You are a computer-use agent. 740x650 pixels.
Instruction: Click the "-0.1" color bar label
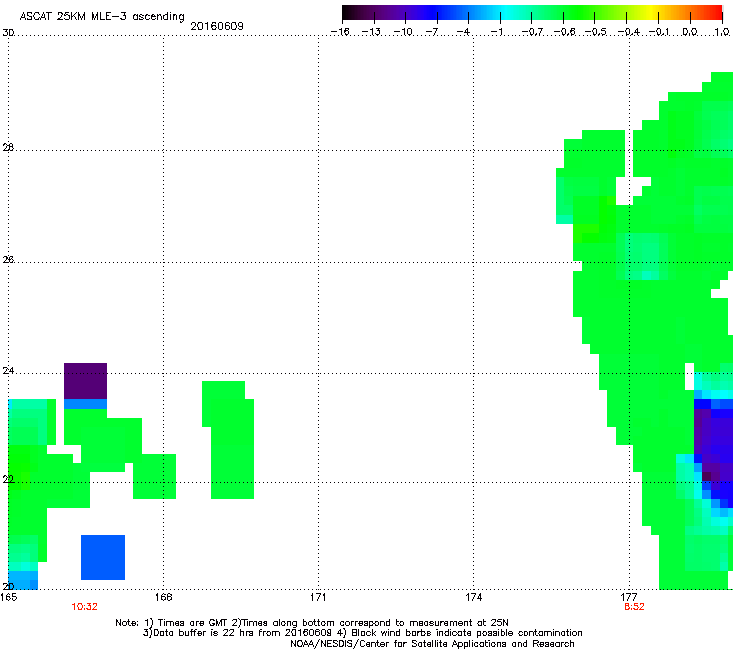(659, 32)
